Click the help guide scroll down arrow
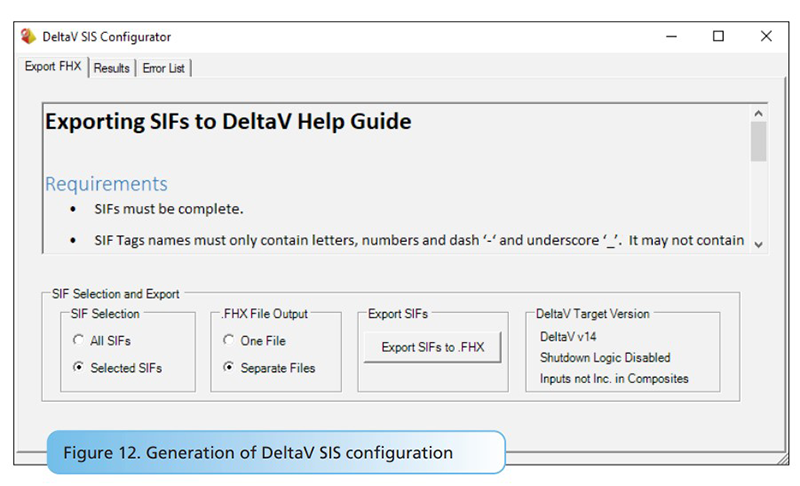The width and height of the screenshot is (800, 486). pyautogui.click(x=758, y=244)
